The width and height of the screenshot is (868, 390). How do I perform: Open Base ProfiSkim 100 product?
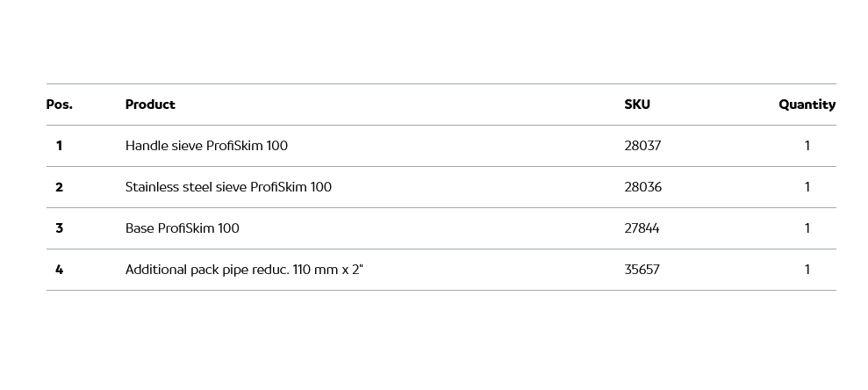(x=183, y=228)
